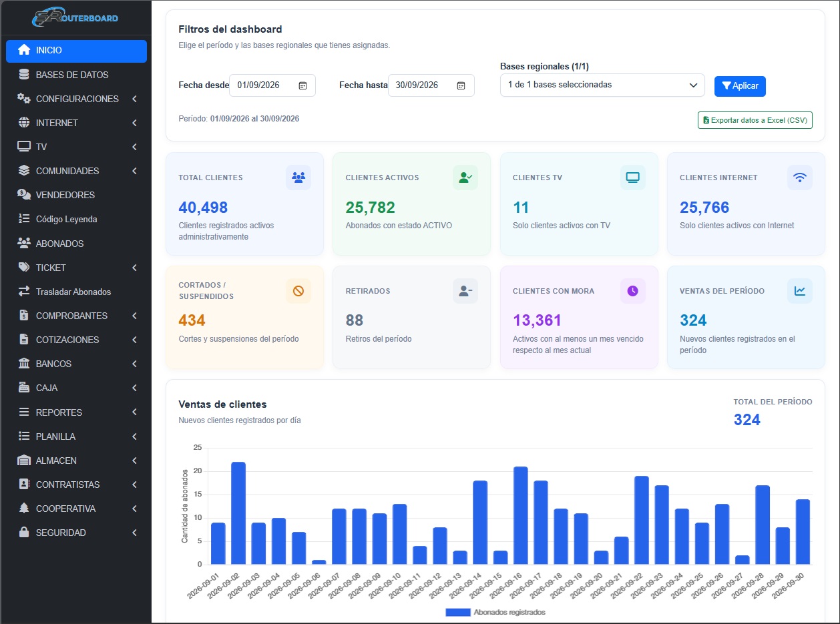This screenshot has width=840, height=624.
Task: Click Exportar datos a Excel (CSV) button
Action: 755,120
